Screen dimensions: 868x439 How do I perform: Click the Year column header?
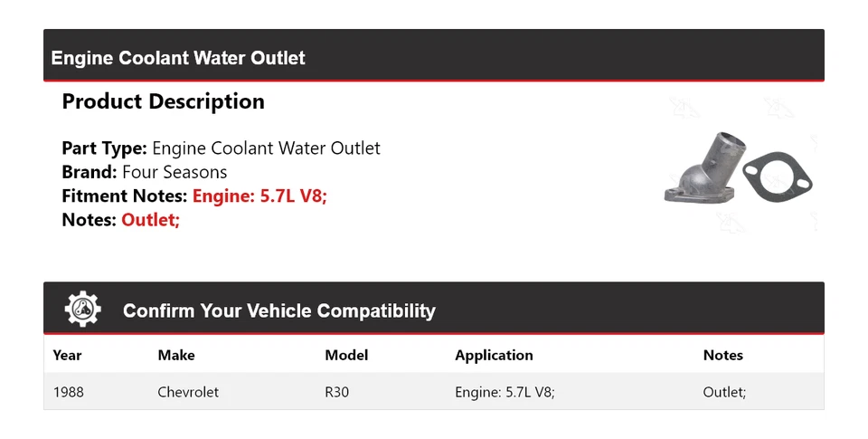click(67, 355)
